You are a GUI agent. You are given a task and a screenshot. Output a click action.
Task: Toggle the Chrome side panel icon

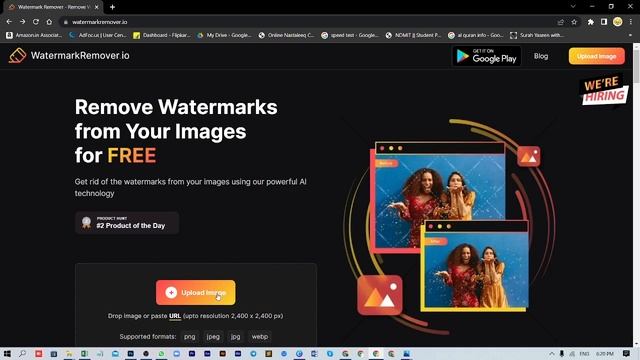click(x=604, y=22)
